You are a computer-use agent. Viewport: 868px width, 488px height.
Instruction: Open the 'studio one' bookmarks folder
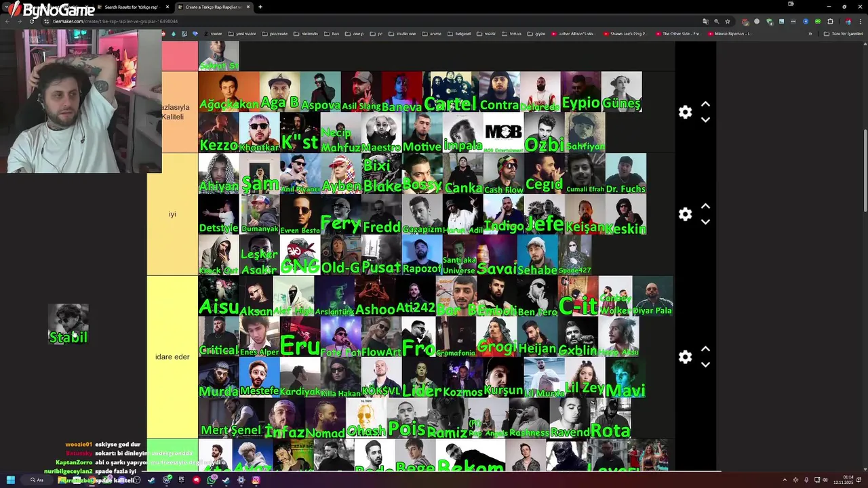point(402,34)
